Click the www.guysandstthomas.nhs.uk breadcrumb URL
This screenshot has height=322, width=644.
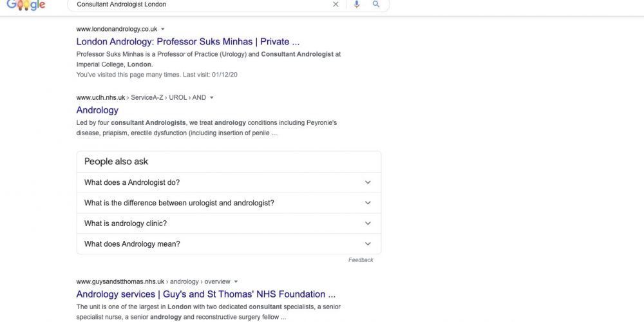pos(153,282)
